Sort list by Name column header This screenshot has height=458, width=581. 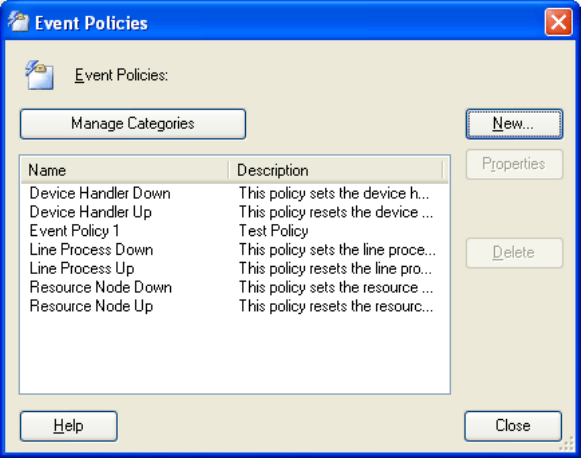click(124, 170)
